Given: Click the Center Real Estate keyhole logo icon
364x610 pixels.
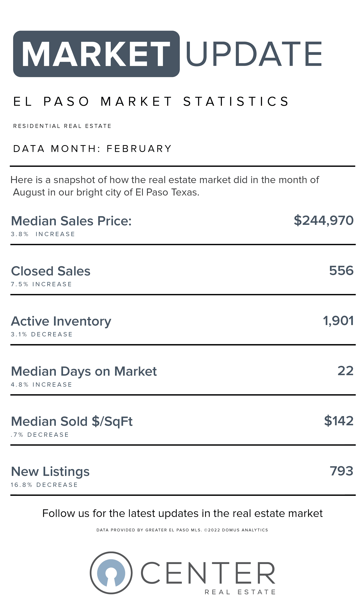Looking at the screenshot, I should (x=111, y=573).
